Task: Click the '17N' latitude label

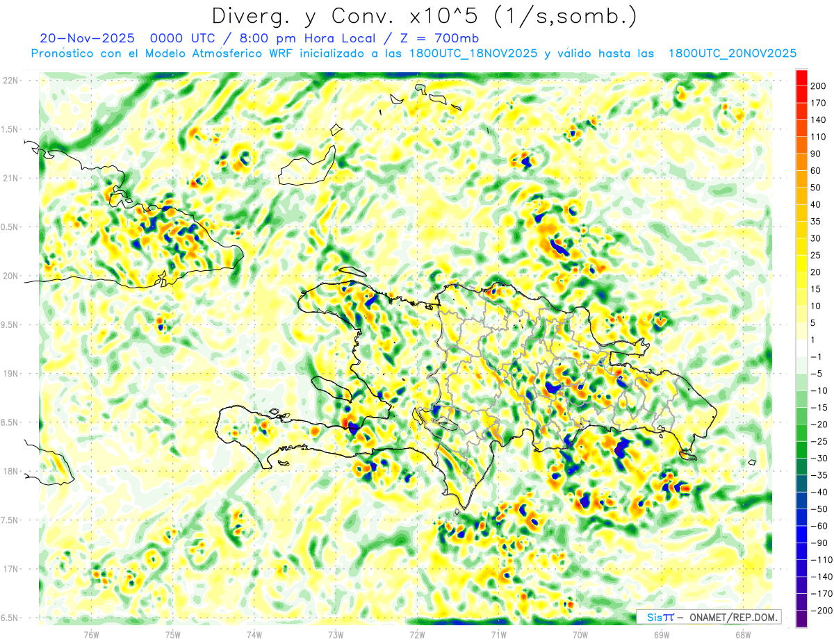Action: [x=10, y=569]
